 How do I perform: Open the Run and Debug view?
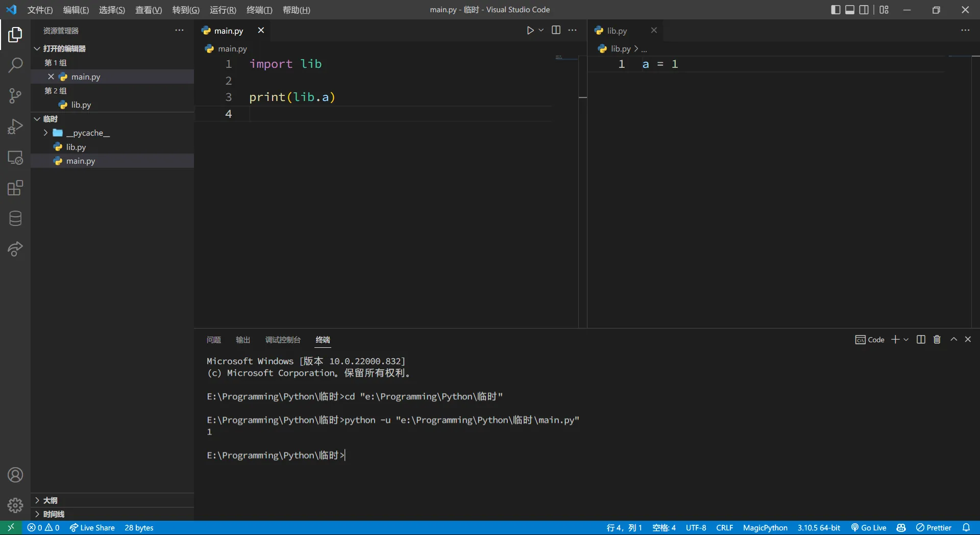tap(15, 126)
